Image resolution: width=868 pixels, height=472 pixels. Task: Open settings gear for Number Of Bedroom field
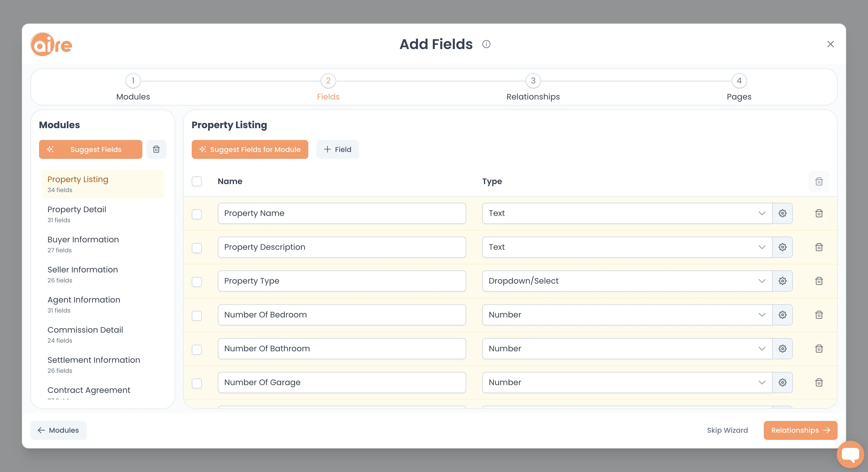(782, 315)
